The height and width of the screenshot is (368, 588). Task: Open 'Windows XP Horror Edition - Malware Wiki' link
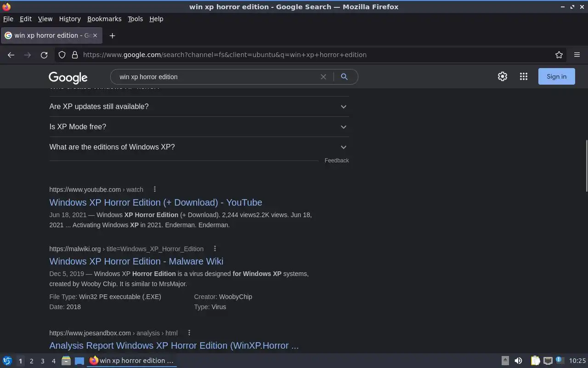(136, 261)
